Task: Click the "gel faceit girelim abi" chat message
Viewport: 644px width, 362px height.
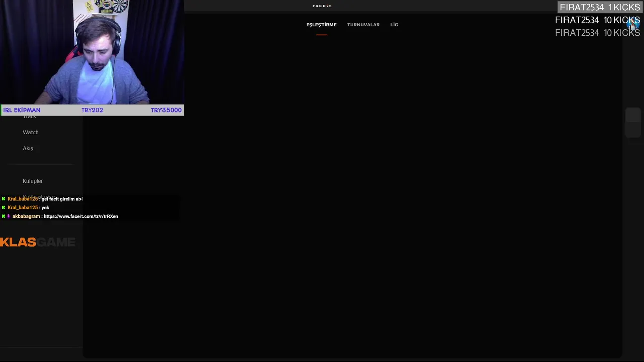Action: pos(62,199)
